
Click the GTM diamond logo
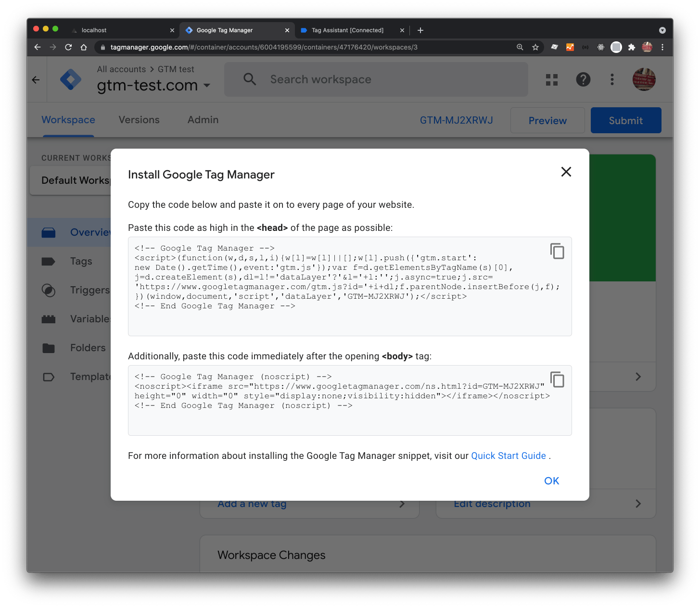point(71,79)
